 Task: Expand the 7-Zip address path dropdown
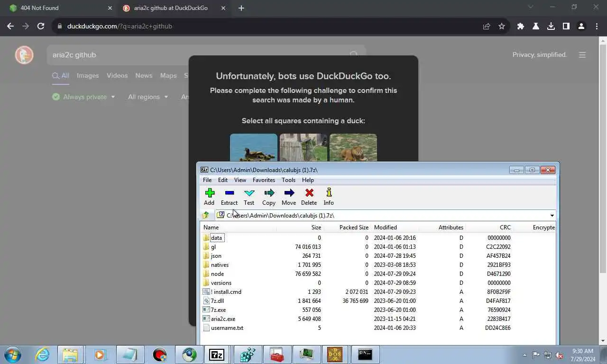tap(552, 216)
